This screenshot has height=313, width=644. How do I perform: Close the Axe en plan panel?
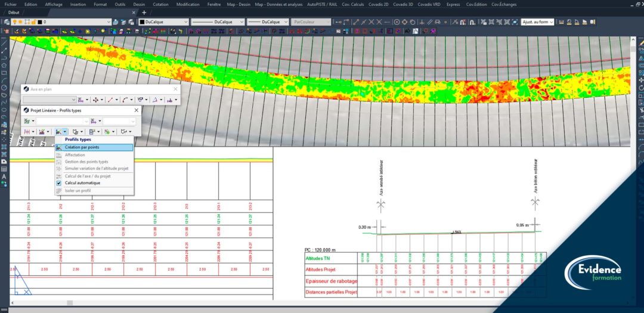175,89
